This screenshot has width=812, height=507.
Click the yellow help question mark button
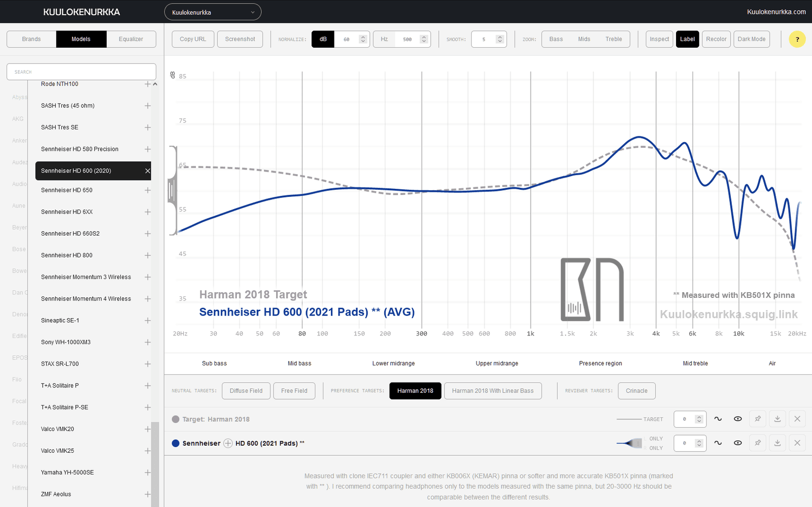pyautogui.click(x=797, y=39)
